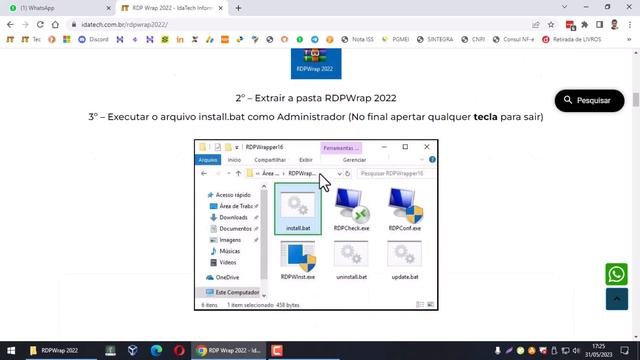
Task: Click the page vertical scrollbar thumb
Action: pyautogui.click(x=636, y=100)
